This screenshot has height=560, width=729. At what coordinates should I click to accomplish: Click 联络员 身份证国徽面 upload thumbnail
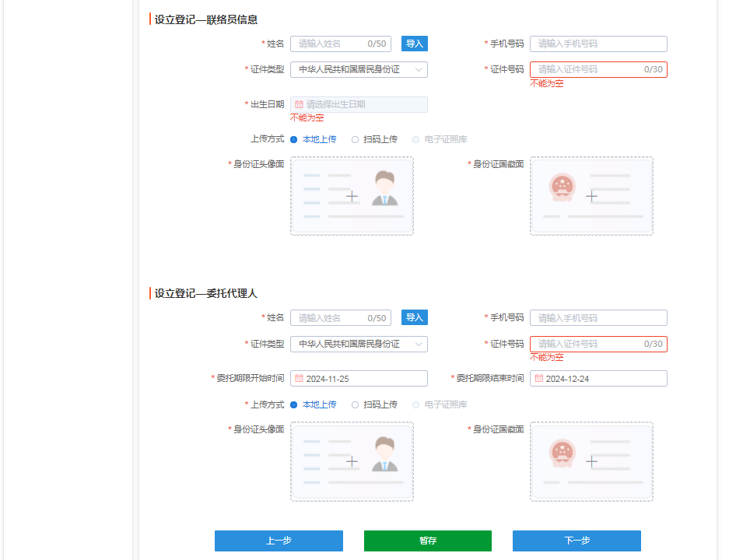[591, 196]
